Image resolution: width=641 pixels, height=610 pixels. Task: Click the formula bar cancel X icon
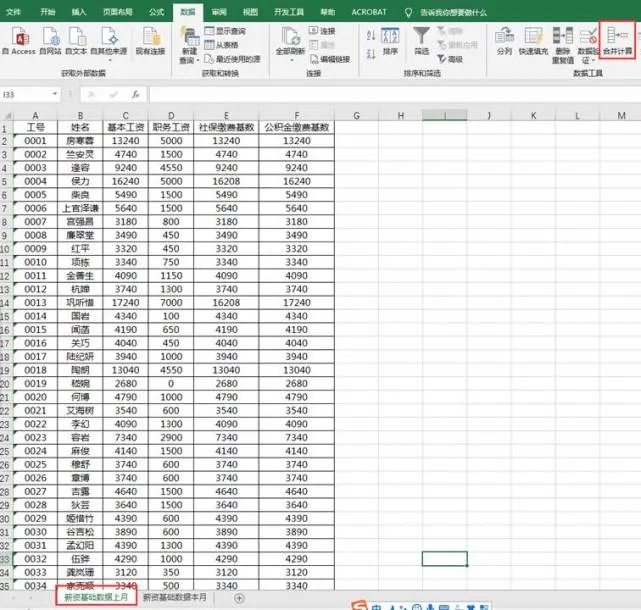click(91, 94)
